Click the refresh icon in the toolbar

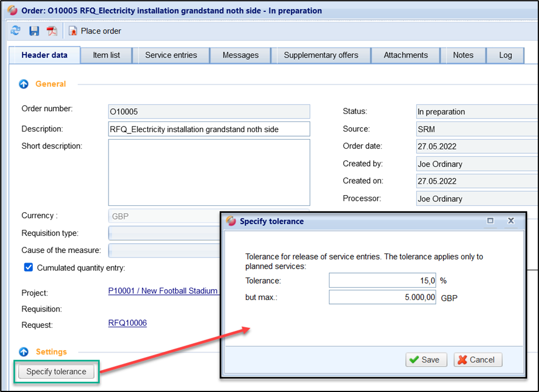click(x=15, y=31)
